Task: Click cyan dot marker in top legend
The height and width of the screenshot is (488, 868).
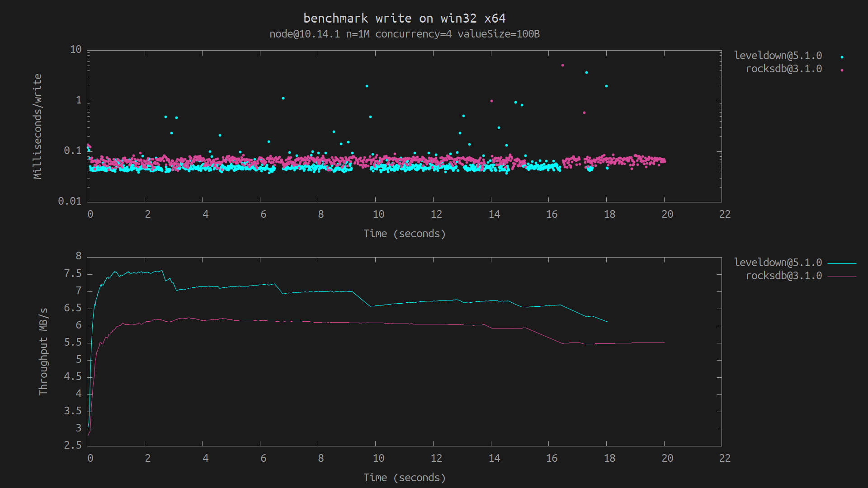Action: (x=842, y=57)
